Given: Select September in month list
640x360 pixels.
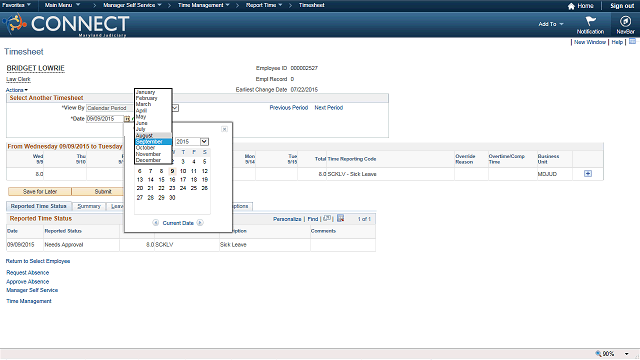Looking at the screenshot, I should click(x=153, y=142).
